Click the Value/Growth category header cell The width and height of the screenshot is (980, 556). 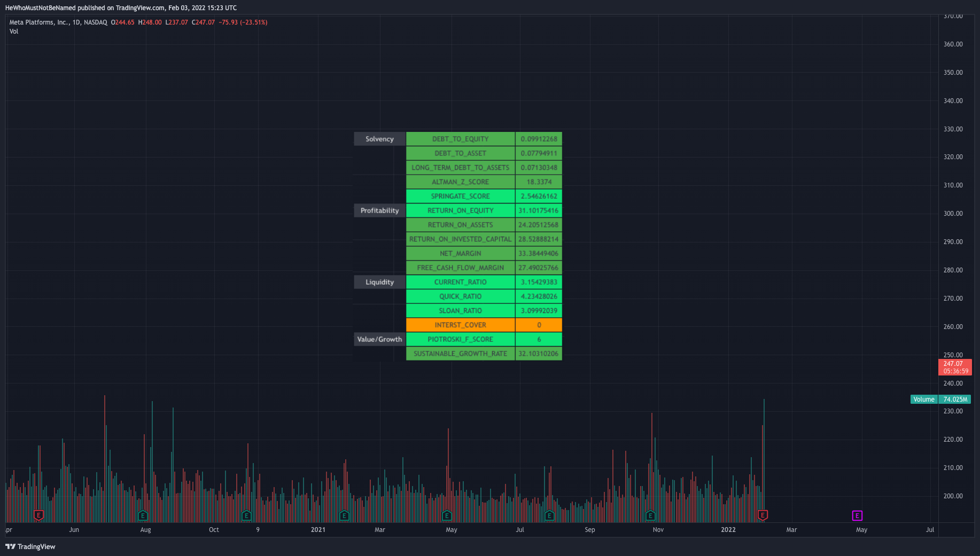(379, 339)
